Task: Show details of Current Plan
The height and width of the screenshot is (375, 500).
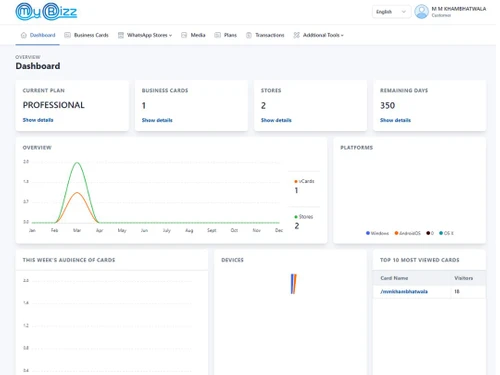Action: pos(38,120)
